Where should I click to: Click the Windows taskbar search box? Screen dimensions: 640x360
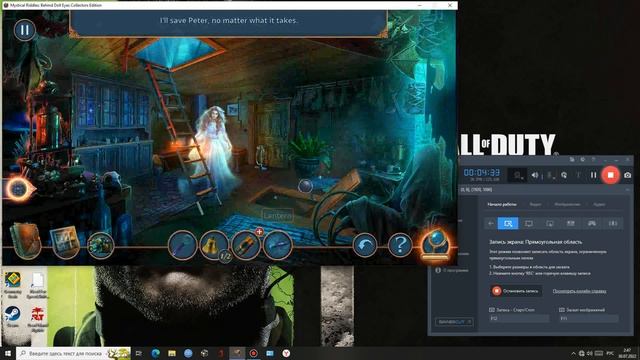[x=73, y=353]
